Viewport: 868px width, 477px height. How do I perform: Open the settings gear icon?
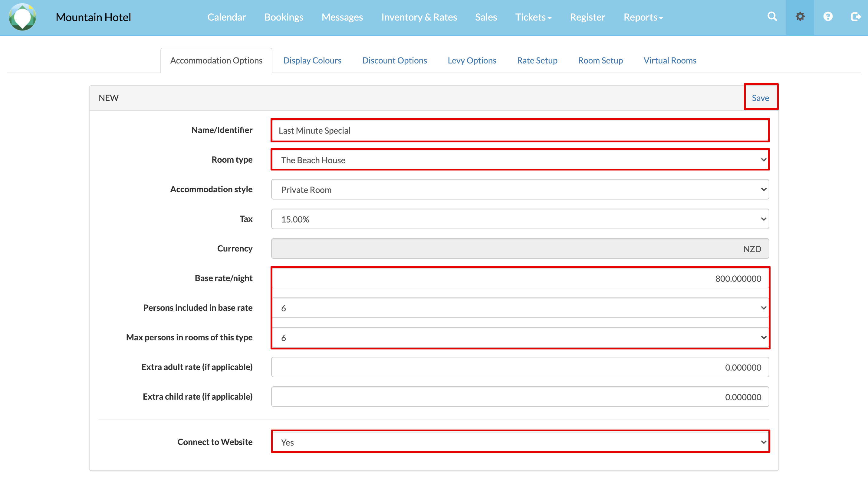coord(800,17)
